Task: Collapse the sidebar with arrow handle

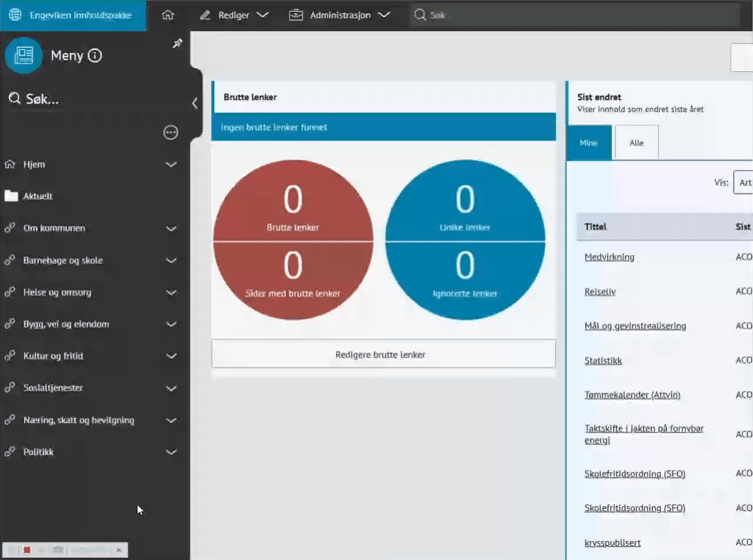Action: click(195, 103)
